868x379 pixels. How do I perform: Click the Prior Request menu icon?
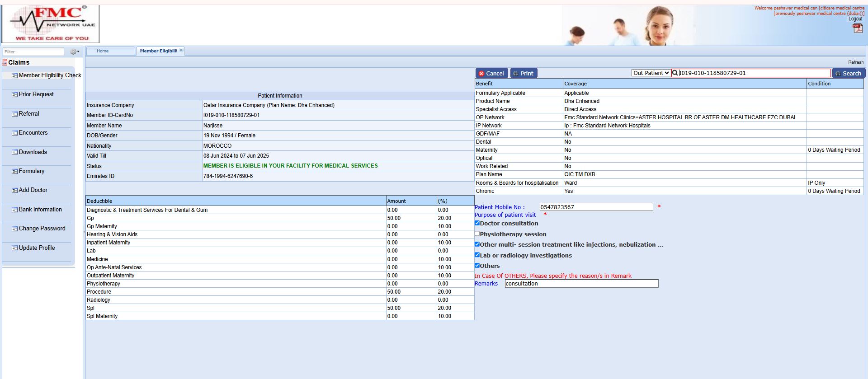coord(14,95)
